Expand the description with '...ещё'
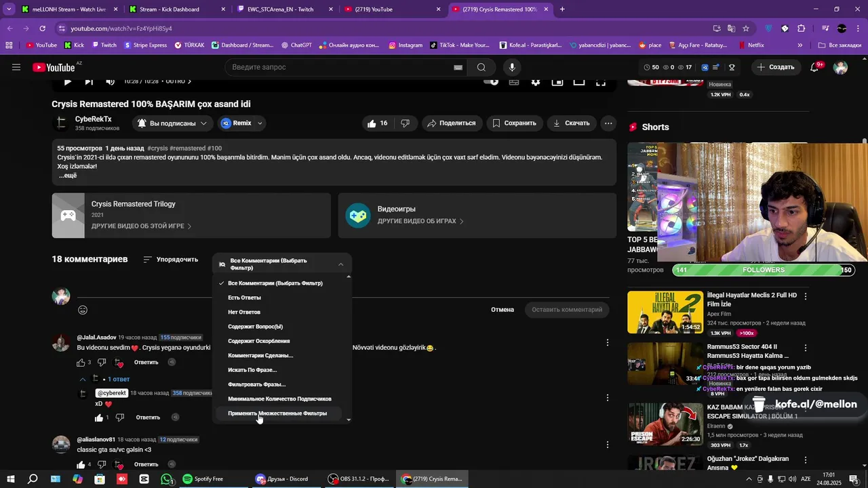This screenshot has width=868, height=488. point(68,176)
